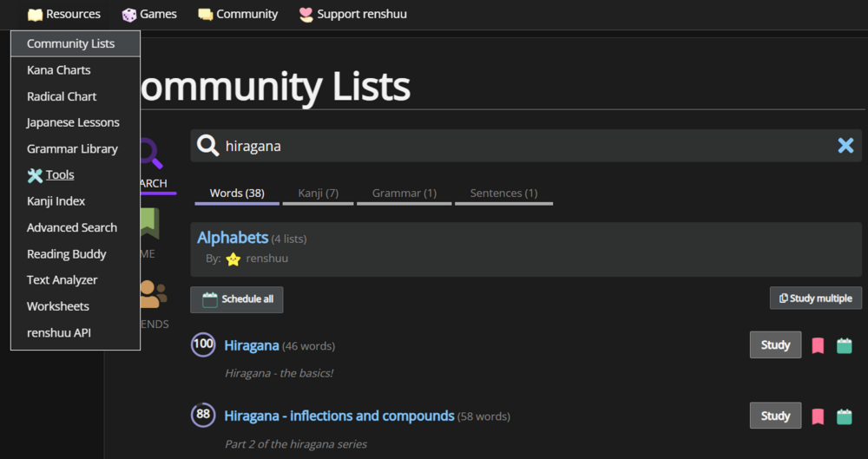Click calendar icon for inflections and compounds

[844, 416]
